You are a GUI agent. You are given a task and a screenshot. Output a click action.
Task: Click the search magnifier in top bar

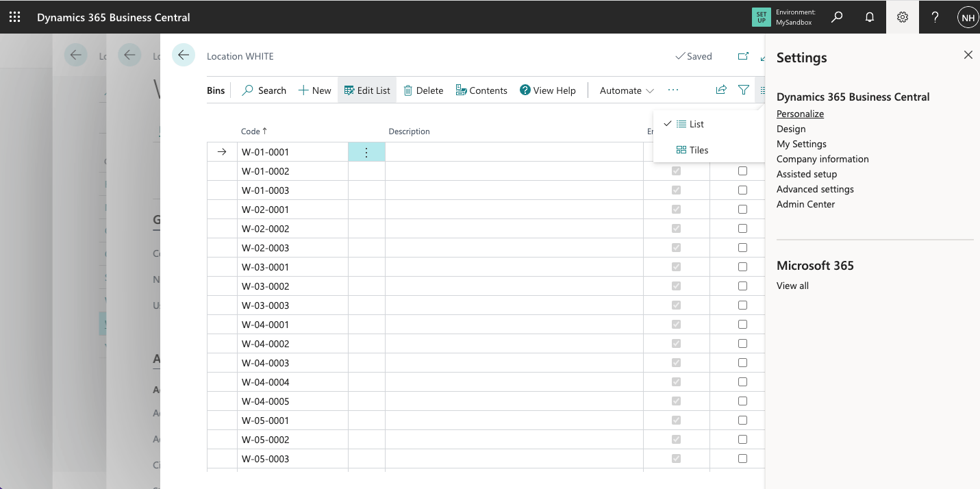837,17
